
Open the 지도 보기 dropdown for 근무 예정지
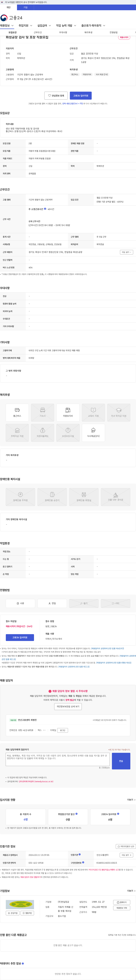[x=127, y=252]
